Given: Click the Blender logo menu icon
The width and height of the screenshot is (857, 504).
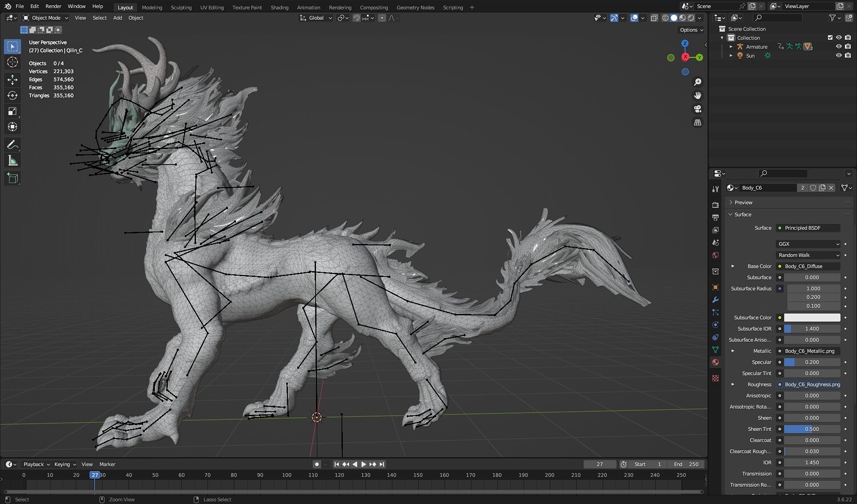Looking at the screenshot, I should click(7, 6).
